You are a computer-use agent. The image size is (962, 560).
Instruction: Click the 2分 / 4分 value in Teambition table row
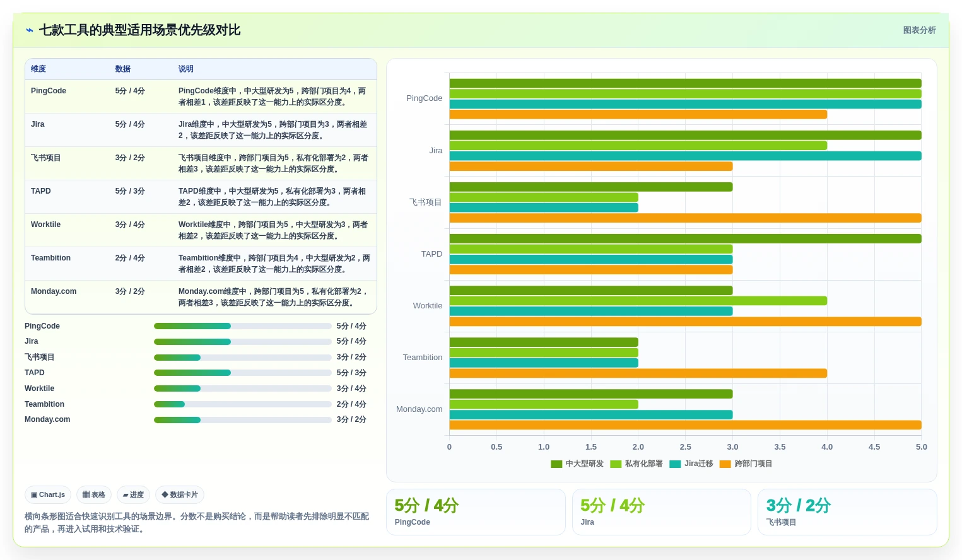[130, 258]
